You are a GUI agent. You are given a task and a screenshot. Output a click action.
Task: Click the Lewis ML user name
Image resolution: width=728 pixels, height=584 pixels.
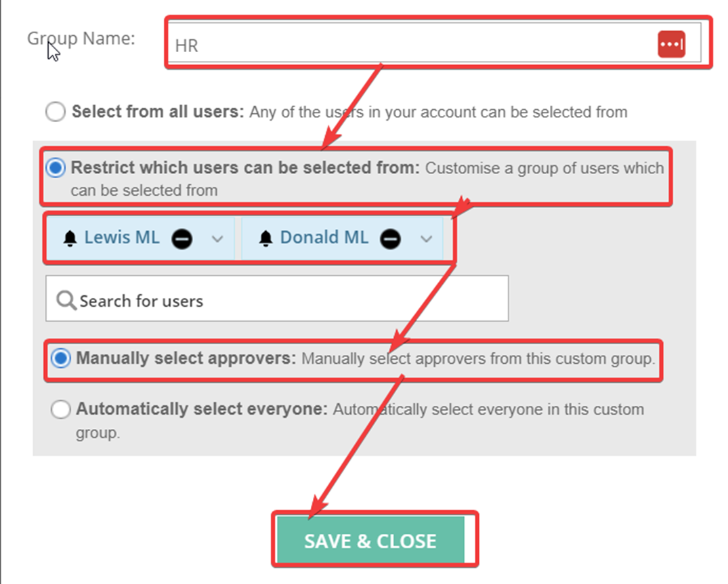[x=122, y=237]
